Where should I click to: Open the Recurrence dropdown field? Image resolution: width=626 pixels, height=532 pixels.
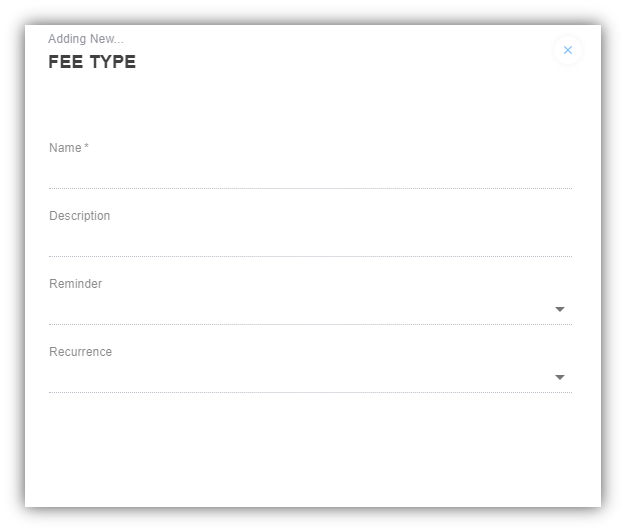300,378
